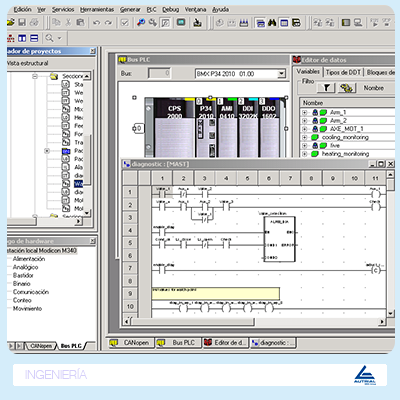
Task: Switch to CANopen catalog tab
Action: click(41, 346)
